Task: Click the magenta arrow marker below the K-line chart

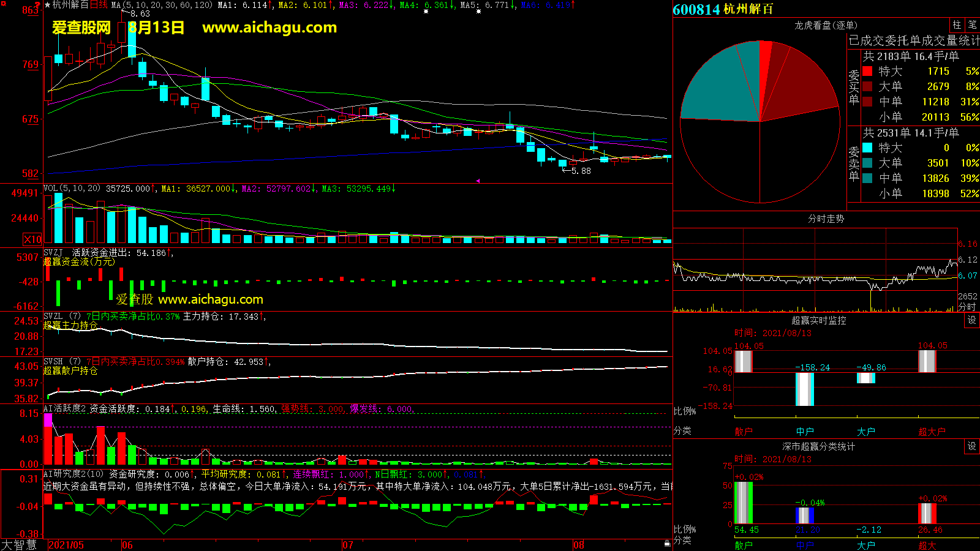Action: click(x=478, y=181)
